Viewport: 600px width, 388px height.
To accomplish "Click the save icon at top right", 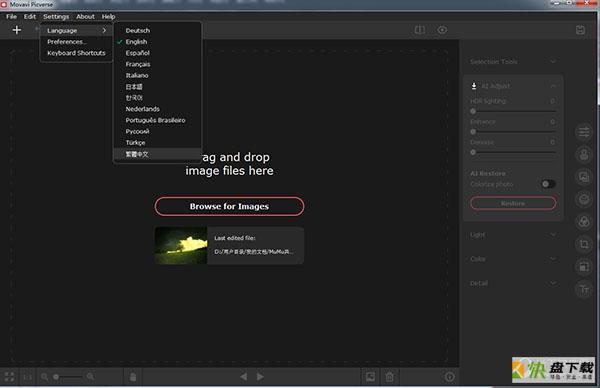I will (580, 30).
